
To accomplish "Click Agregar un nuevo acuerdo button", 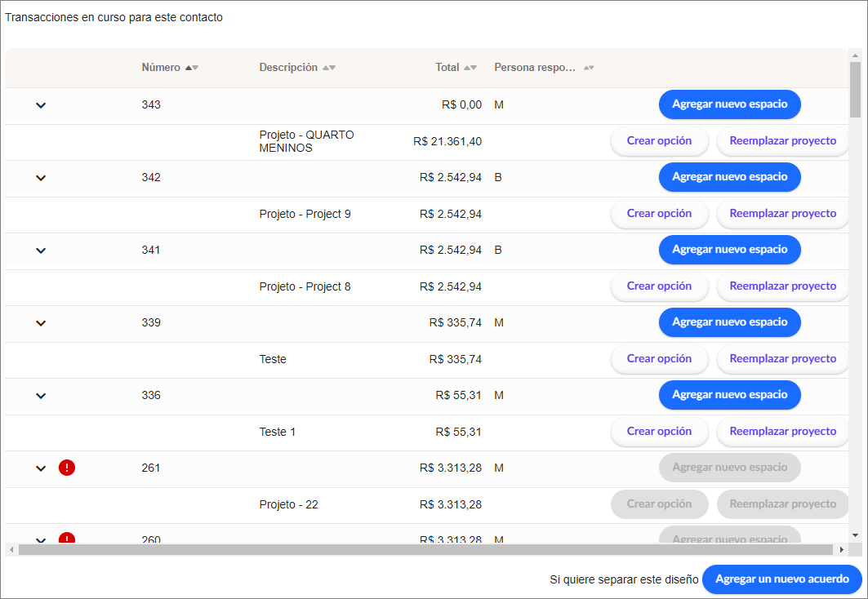I will coord(782,579).
